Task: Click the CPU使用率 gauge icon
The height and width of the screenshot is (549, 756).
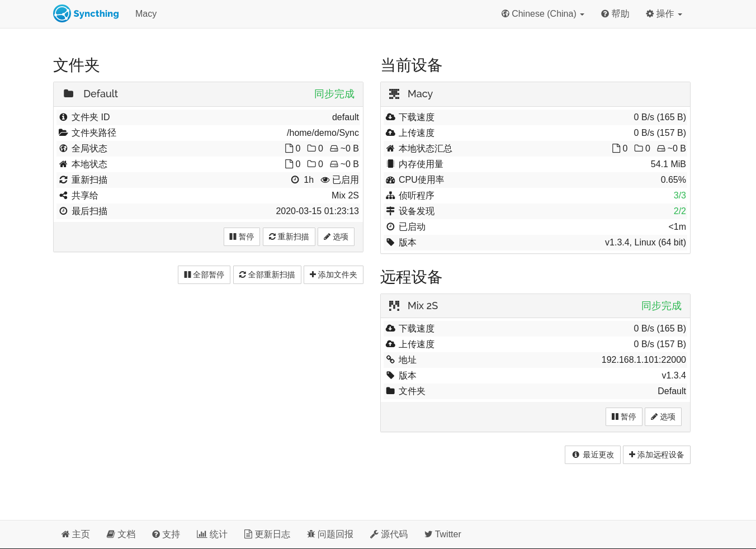Action: click(390, 179)
